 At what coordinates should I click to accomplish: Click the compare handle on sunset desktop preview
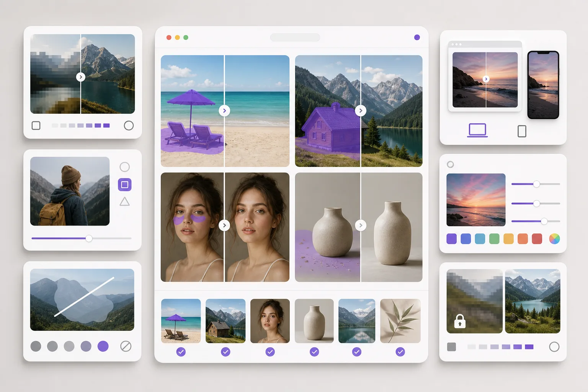tap(486, 79)
